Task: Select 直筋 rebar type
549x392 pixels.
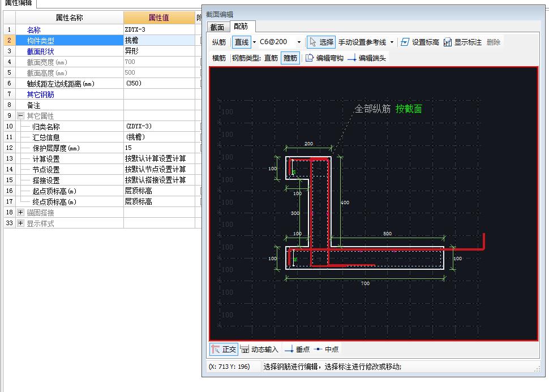Action: click(x=271, y=58)
